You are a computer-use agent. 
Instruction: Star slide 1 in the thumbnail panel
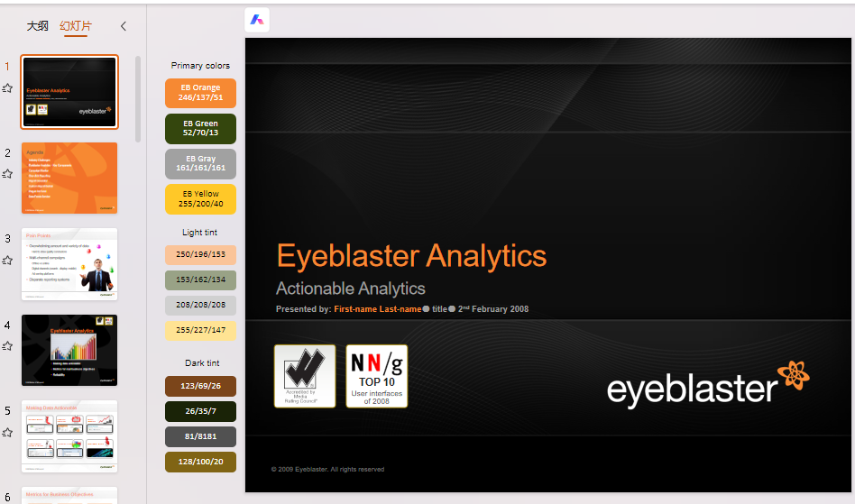[x=7, y=87]
